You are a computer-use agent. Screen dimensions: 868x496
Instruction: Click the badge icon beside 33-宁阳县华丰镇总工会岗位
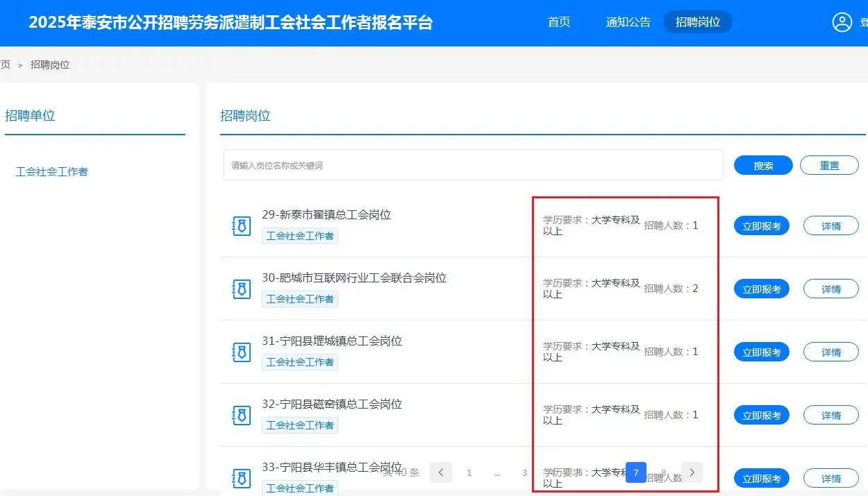[241, 477]
